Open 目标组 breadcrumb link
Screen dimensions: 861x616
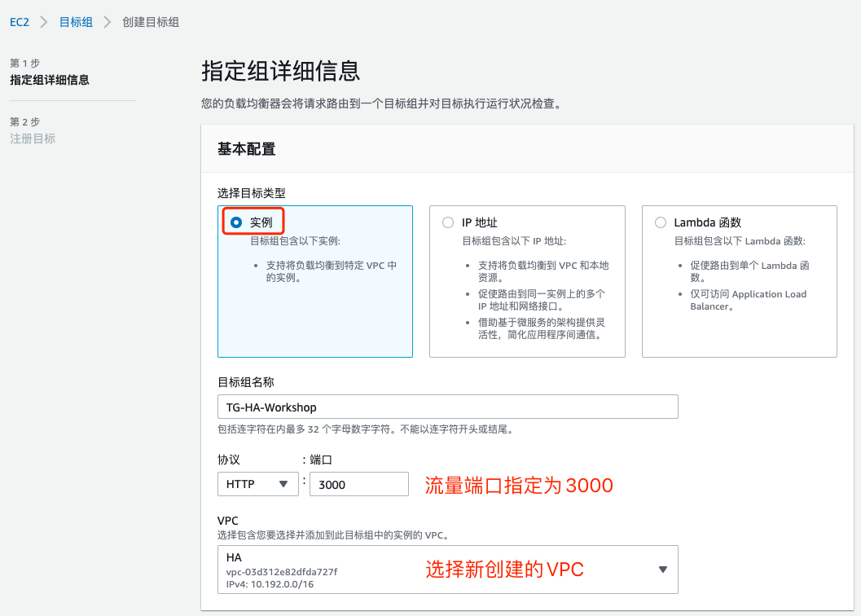[75, 22]
